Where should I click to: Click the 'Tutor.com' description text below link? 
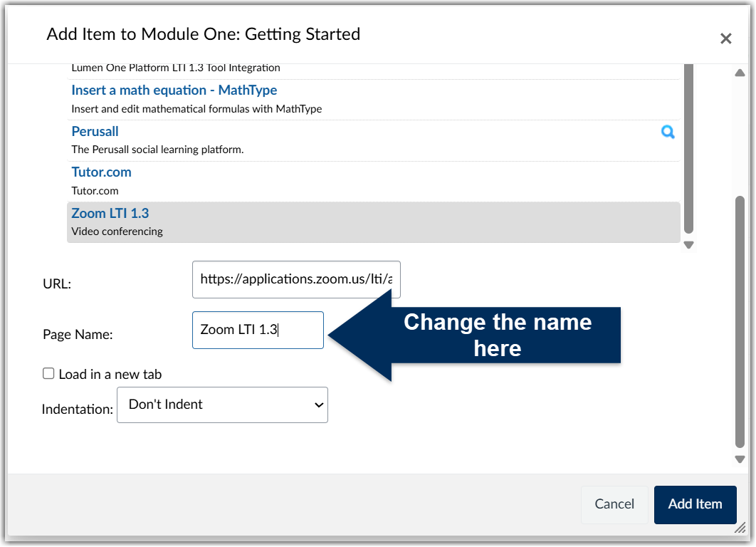point(95,191)
